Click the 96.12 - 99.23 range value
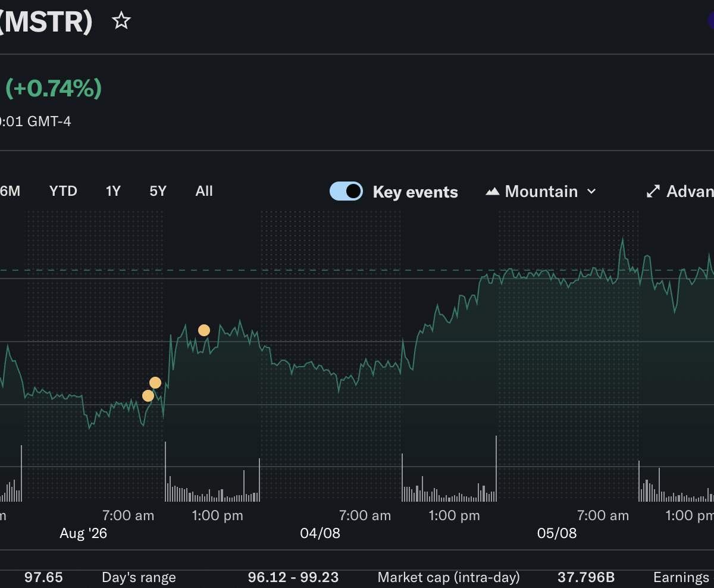The width and height of the screenshot is (714, 588). point(293,577)
